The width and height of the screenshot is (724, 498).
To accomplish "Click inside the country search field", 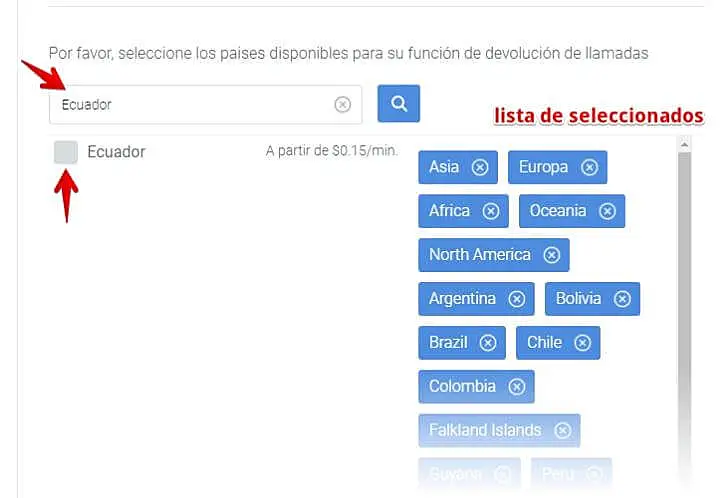I will tap(190, 104).
